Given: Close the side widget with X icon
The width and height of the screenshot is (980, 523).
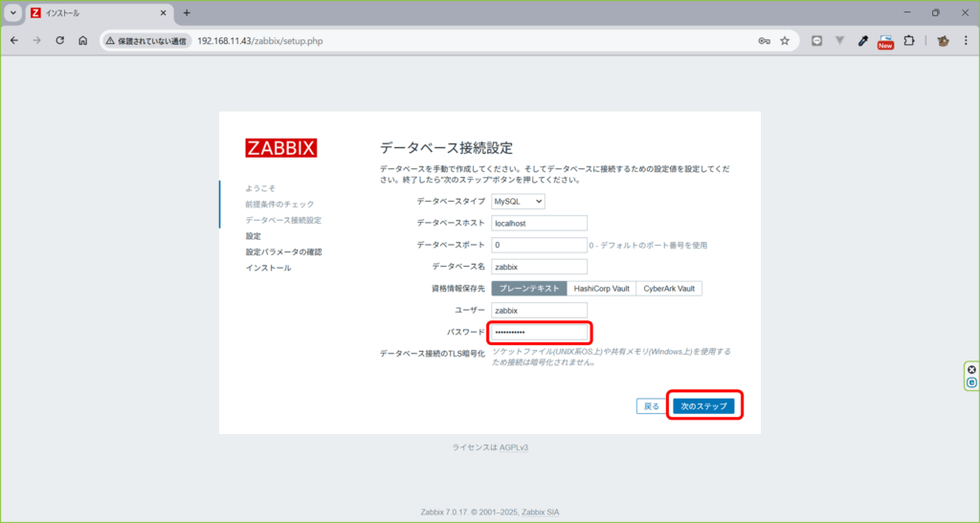Looking at the screenshot, I should pos(972,369).
